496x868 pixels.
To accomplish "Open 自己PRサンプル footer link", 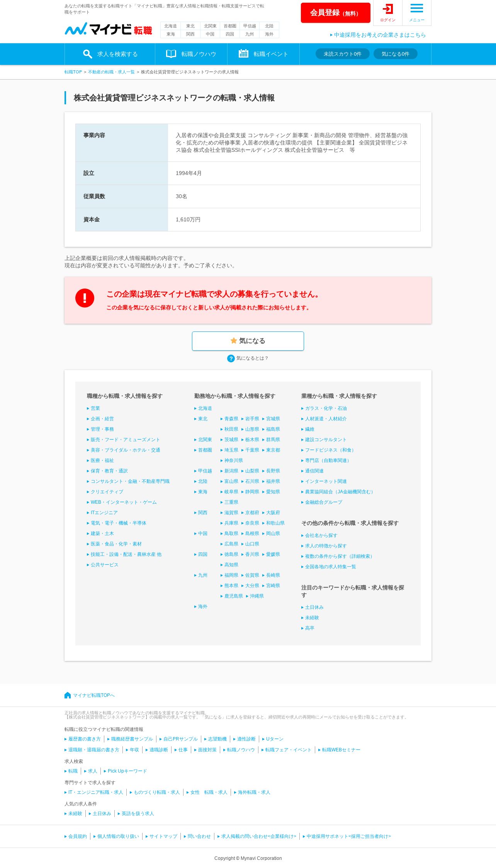I will click(x=179, y=739).
